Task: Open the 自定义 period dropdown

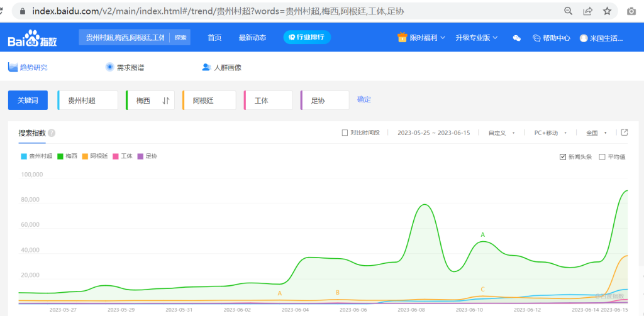Action: [501, 133]
